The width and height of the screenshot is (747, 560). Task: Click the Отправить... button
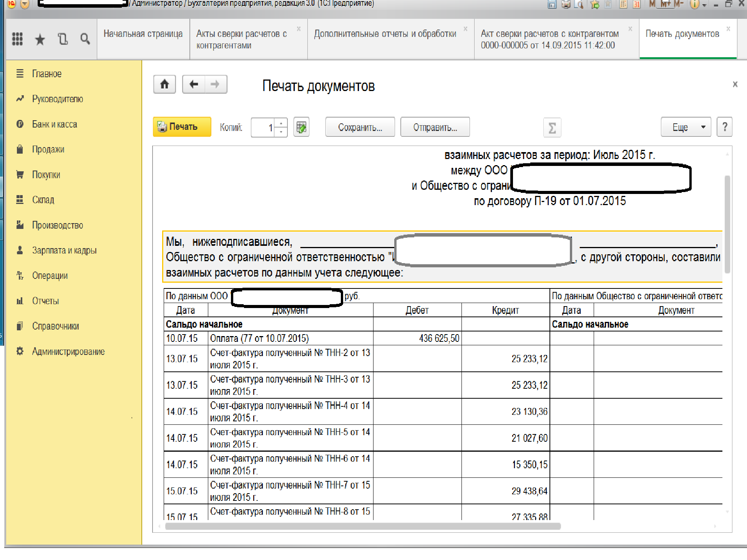[435, 127]
